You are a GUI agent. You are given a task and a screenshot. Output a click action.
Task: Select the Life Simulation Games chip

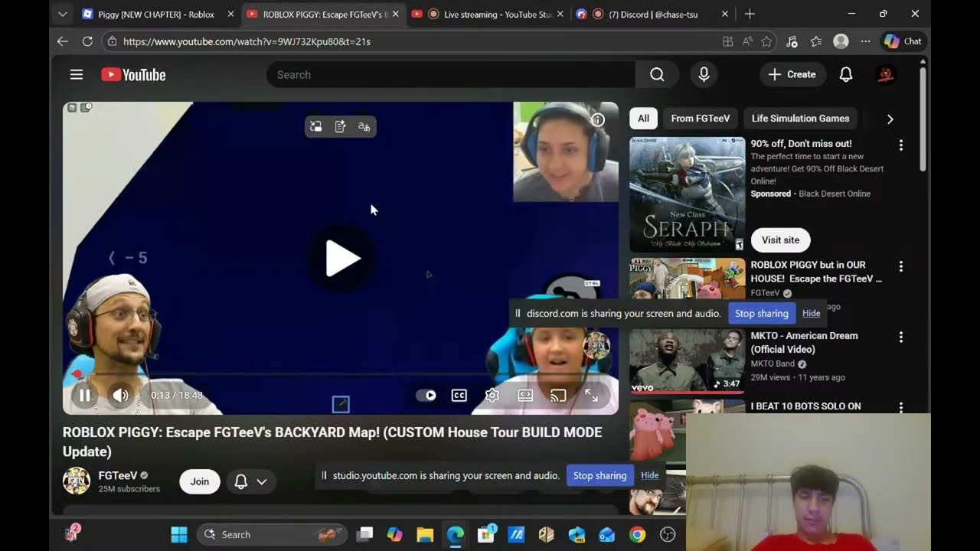point(800,119)
